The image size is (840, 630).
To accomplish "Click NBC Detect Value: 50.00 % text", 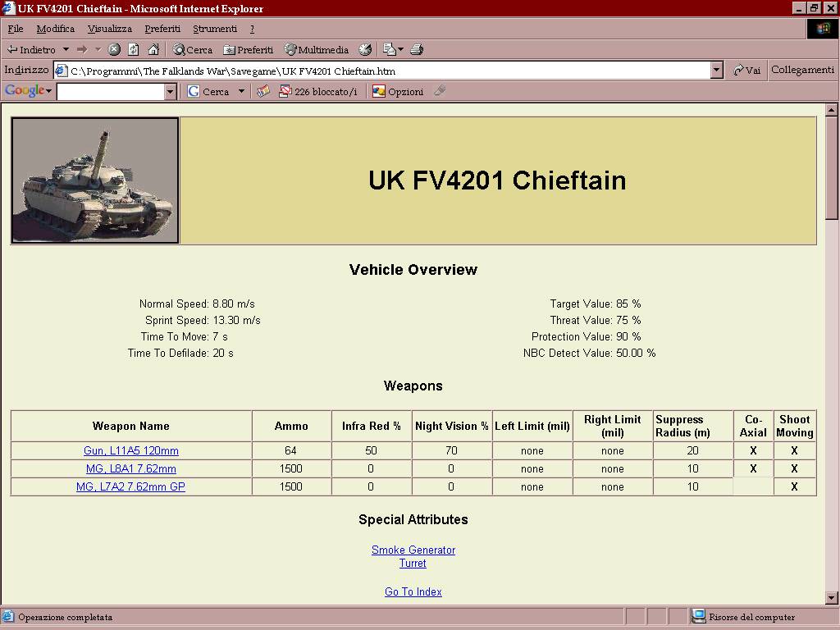I will point(589,353).
